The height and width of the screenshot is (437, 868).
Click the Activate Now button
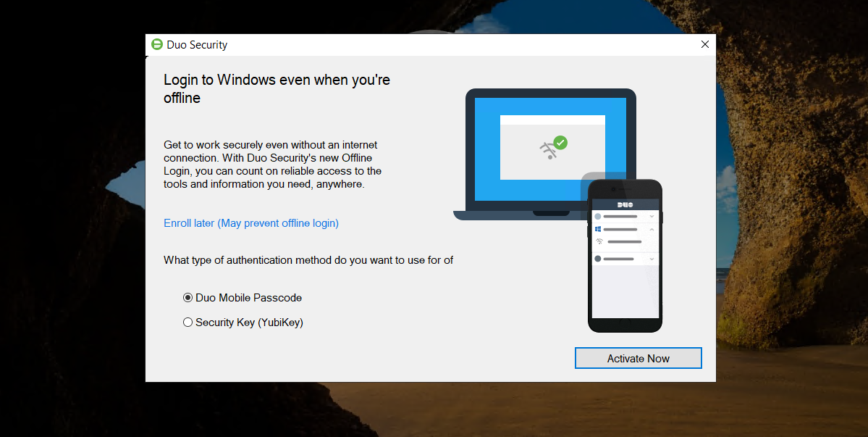639,358
